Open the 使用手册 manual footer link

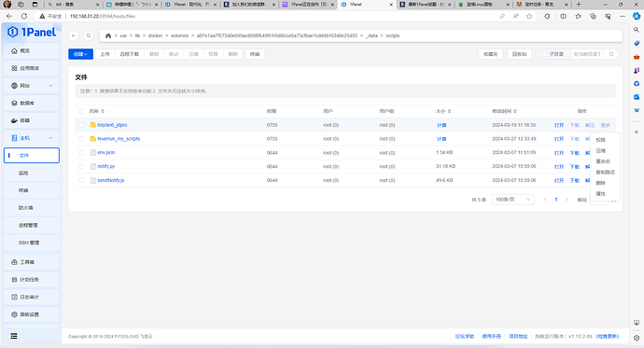click(491, 336)
